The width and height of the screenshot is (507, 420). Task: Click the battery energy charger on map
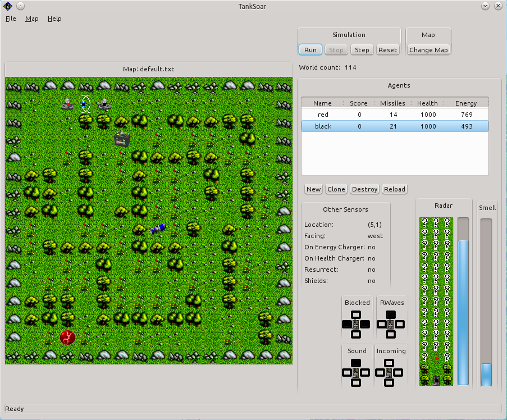[x=122, y=139]
